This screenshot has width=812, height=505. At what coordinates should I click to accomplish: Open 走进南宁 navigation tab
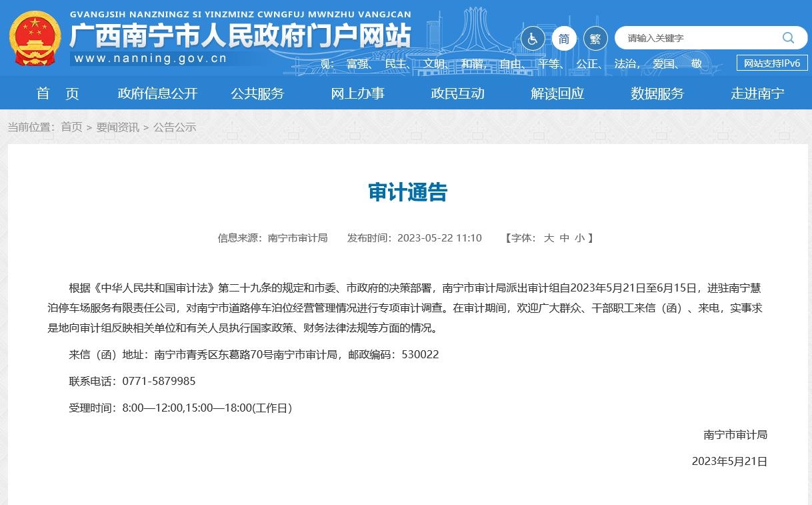click(757, 93)
